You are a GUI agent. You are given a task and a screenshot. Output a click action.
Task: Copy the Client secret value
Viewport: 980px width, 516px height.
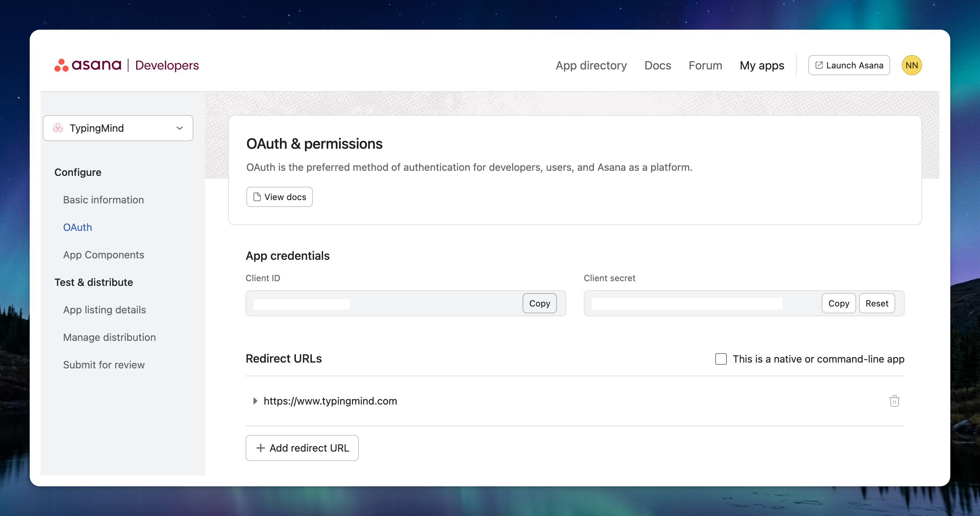click(x=838, y=304)
